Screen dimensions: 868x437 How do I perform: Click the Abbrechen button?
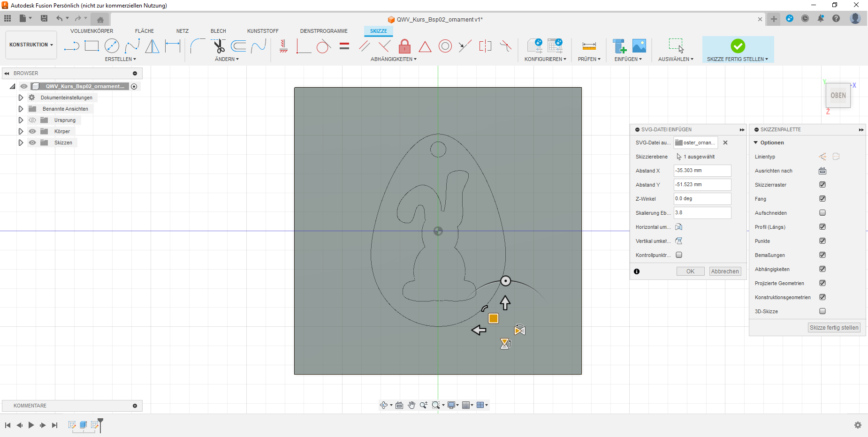point(725,271)
